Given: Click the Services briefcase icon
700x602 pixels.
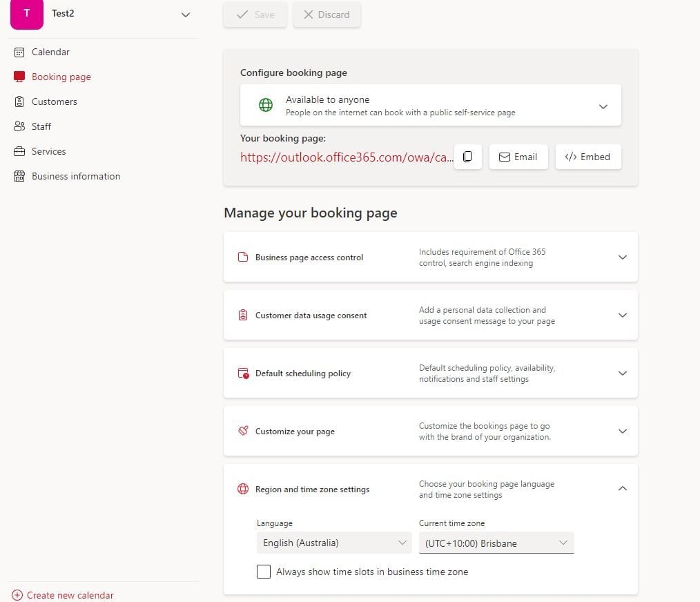Looking at the screenshot, I should point(19,151).
